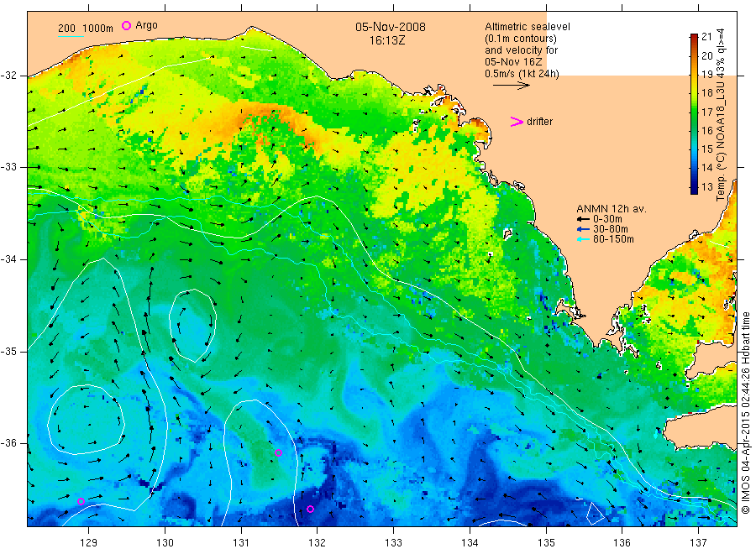Select the cyan 80-150m arrow symbol
The image size is (756, 554).
pos(584,239)
